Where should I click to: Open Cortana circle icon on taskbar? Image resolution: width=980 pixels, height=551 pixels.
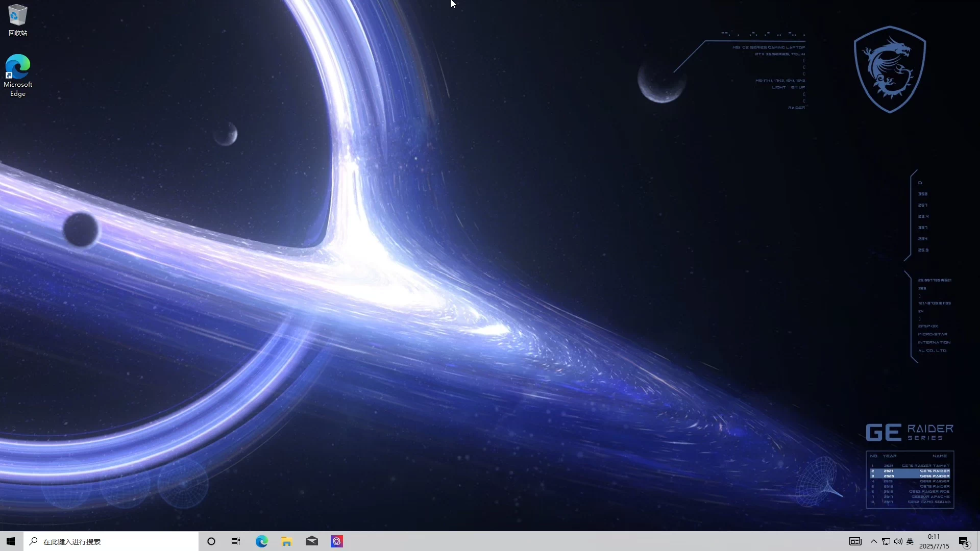[211, 541]
